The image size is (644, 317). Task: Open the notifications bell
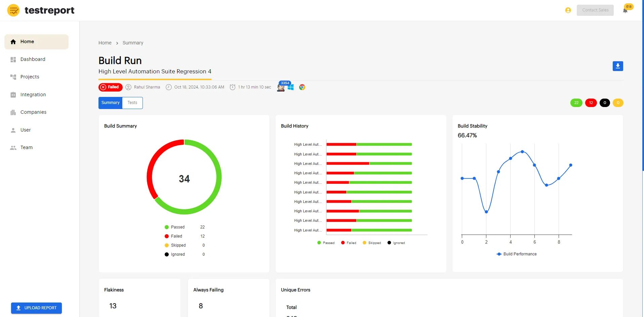[x=625, y=11]
